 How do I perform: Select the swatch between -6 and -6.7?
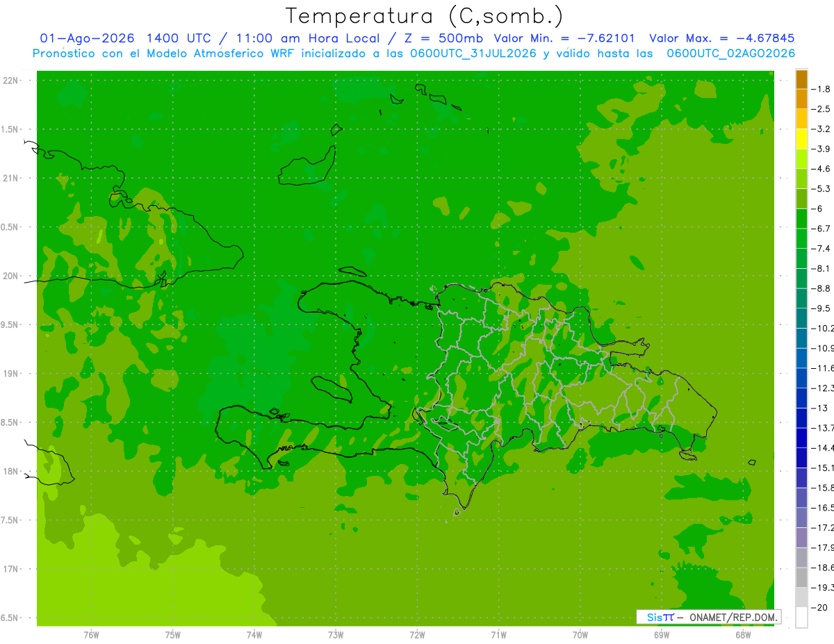801,219
